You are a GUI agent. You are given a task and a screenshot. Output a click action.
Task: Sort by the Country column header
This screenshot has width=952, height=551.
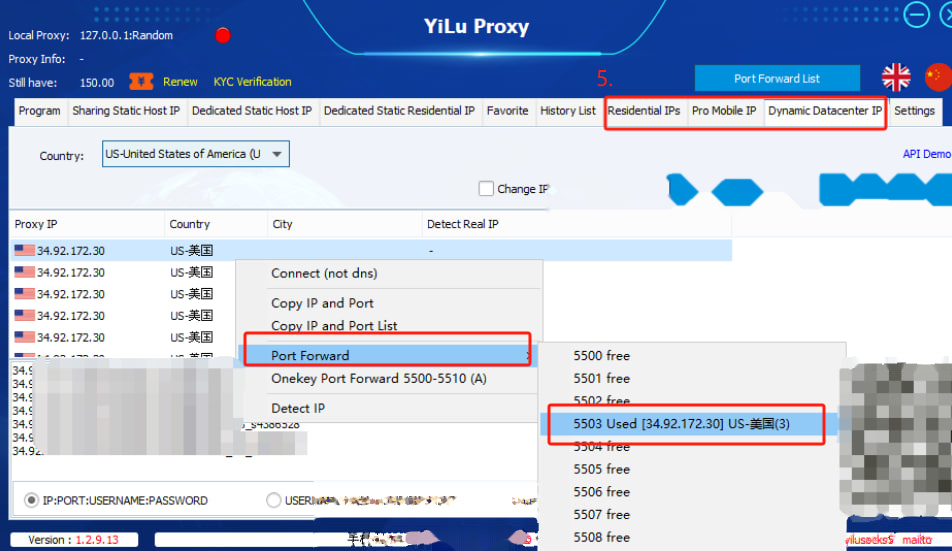[x=216, y=224]
